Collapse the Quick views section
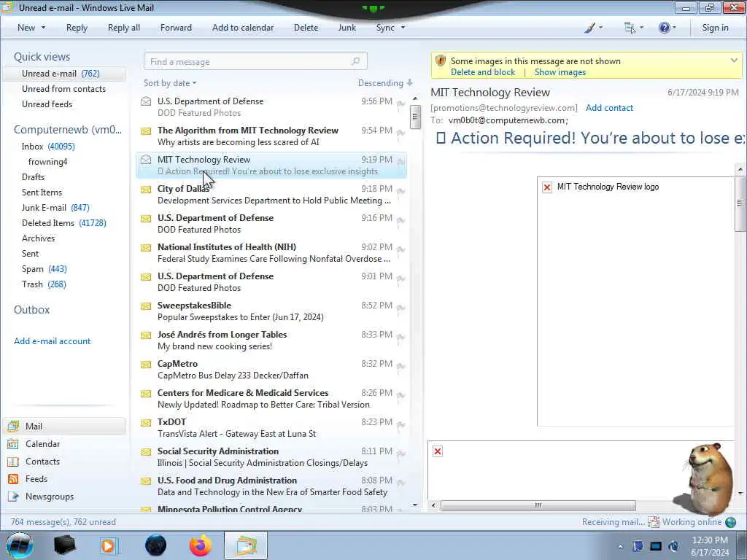This screenshot has width=747, height=560. coord(42,57)
